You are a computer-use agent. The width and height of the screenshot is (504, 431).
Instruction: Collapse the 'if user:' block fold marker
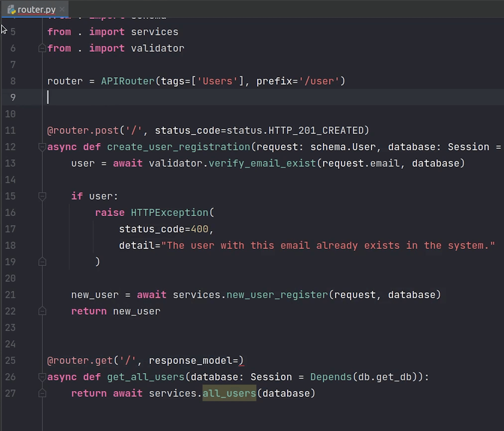[42, 196]
